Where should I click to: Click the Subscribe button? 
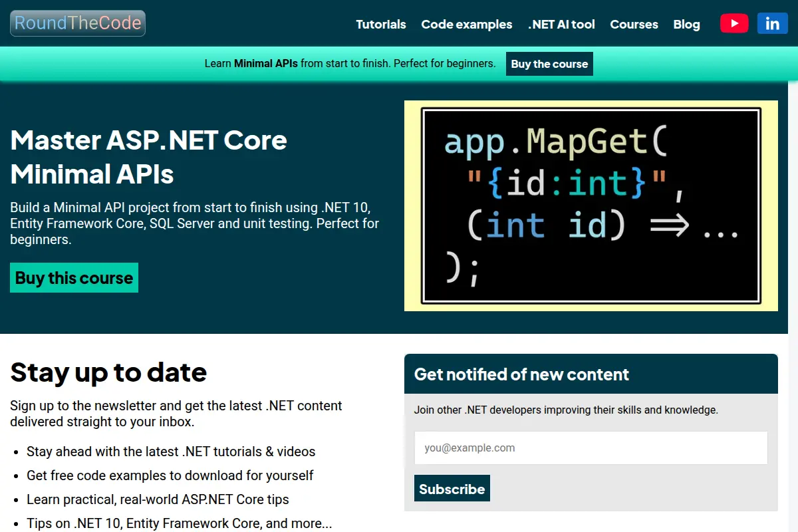click(452, 489)
